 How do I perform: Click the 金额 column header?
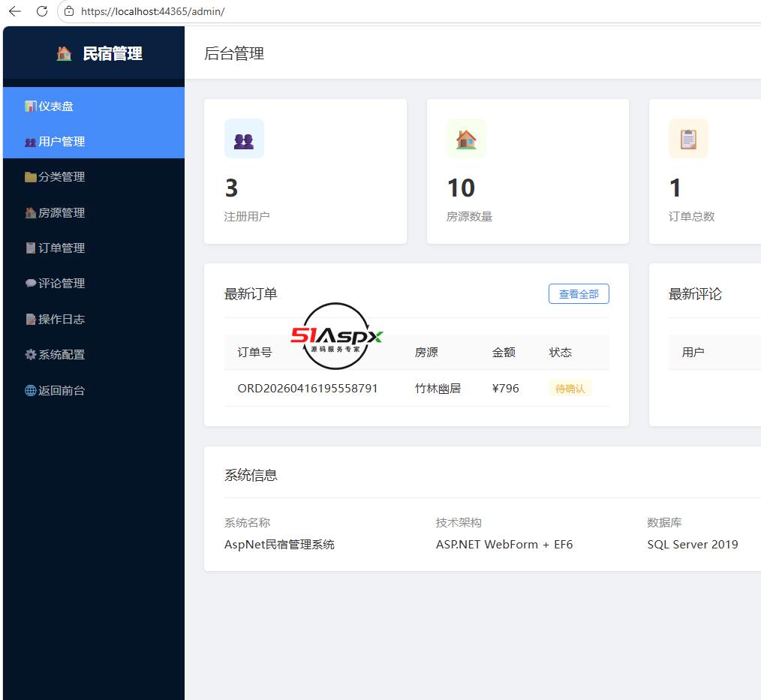(504, 352)
